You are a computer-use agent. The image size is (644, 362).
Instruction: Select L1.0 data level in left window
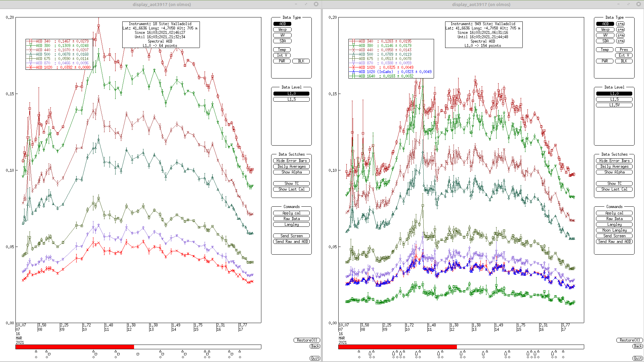coord(291,94)
